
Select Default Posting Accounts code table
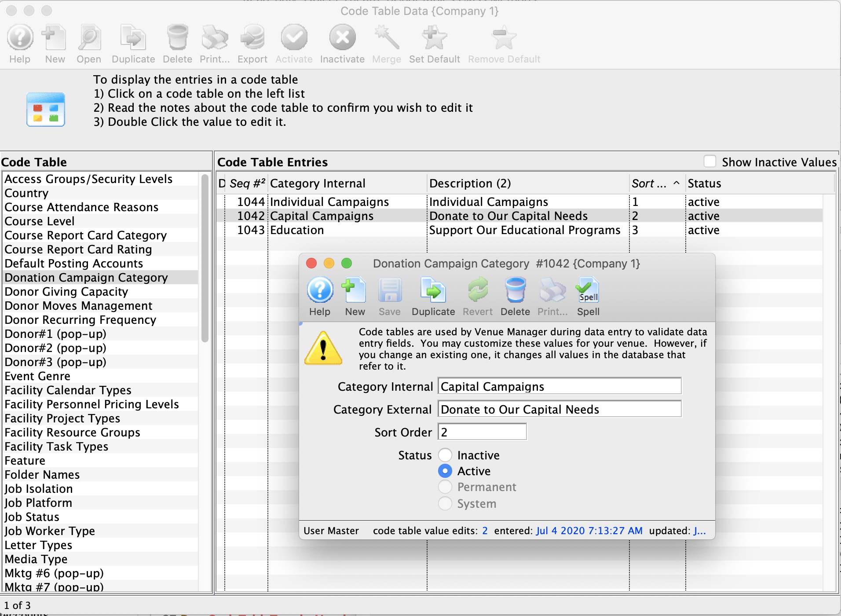point(100,264)
